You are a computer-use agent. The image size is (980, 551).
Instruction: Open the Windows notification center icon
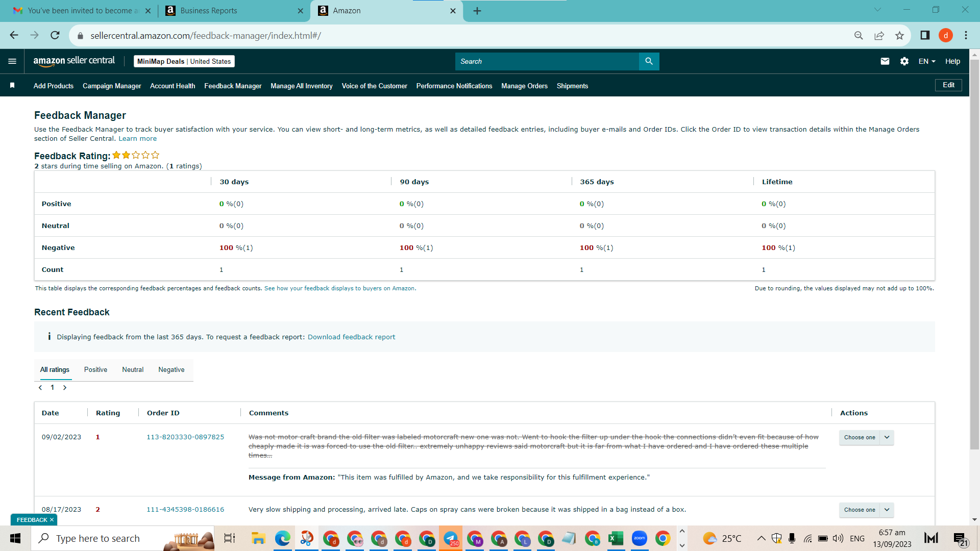click(960, 539)
